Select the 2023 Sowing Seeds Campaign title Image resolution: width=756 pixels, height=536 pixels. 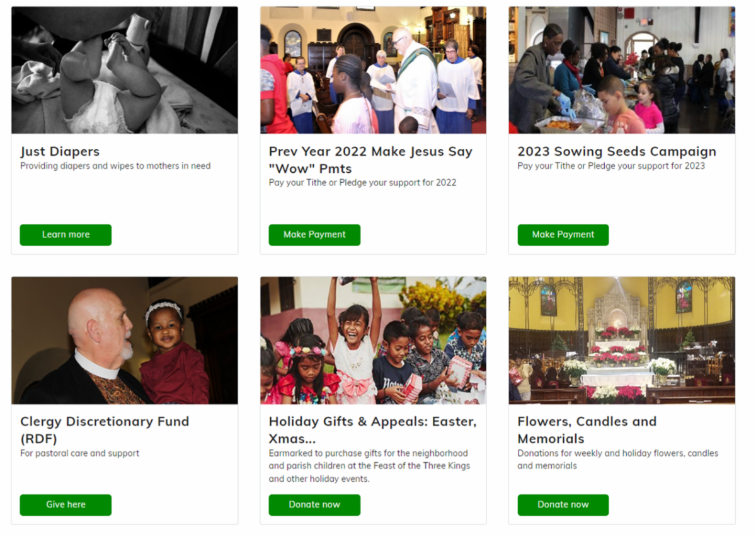pyautogui.click(x=617, y=151)
